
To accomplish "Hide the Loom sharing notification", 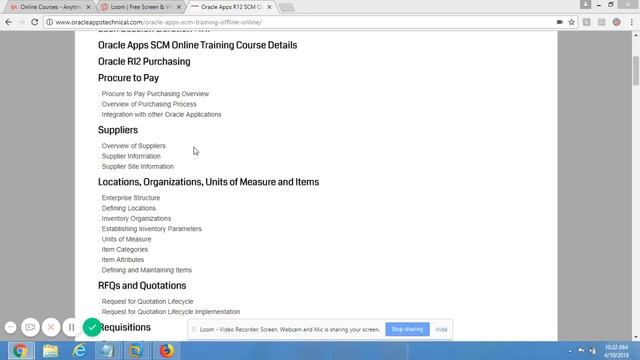I will [x=441, y=329].
